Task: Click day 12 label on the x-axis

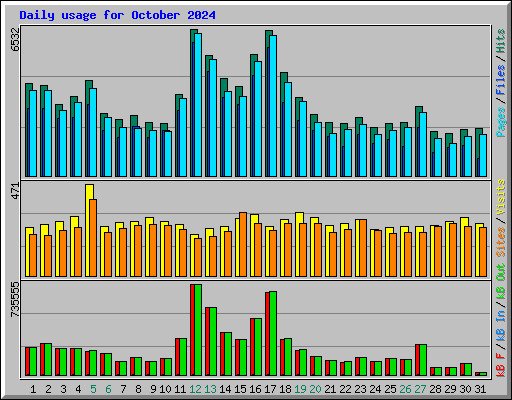Action: click(195, 389)
